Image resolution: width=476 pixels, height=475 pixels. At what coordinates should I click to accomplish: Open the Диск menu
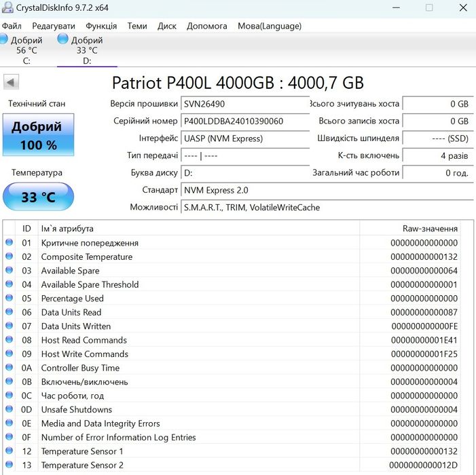167,26
